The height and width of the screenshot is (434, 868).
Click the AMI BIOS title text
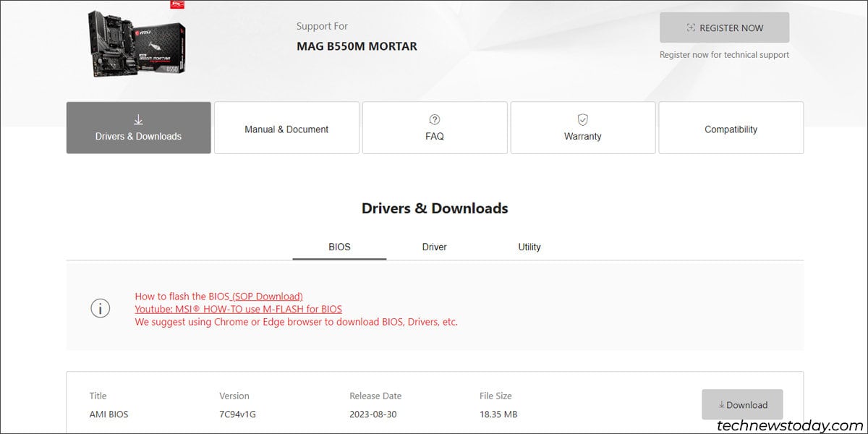(109, 414)
